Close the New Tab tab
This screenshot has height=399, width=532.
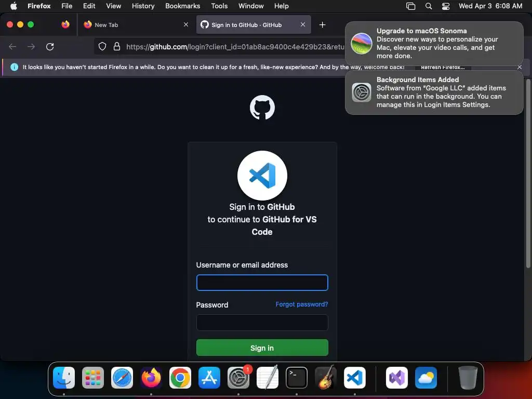(186, 24)
